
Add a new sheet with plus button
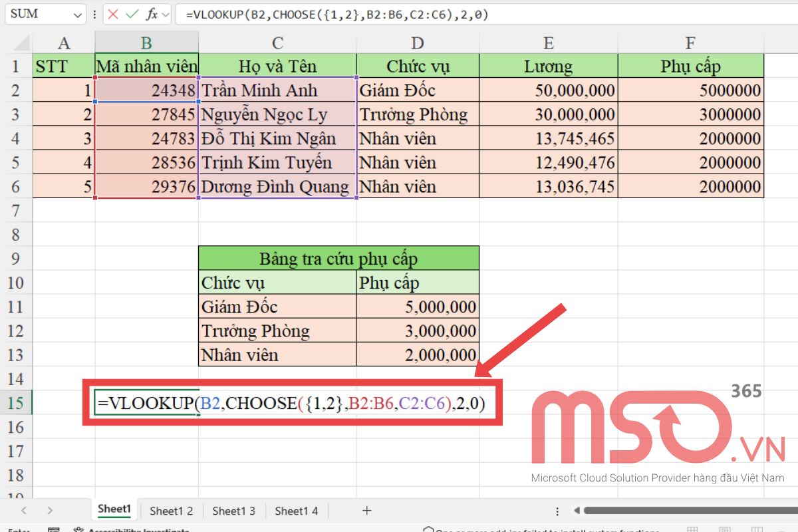click(x=366, y=511)
